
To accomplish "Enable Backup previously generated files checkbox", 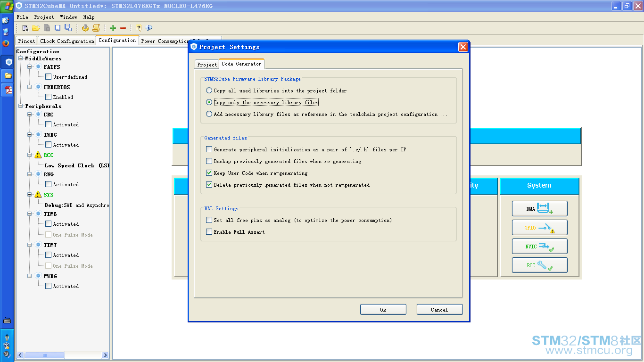I will [x=209, y=161].
